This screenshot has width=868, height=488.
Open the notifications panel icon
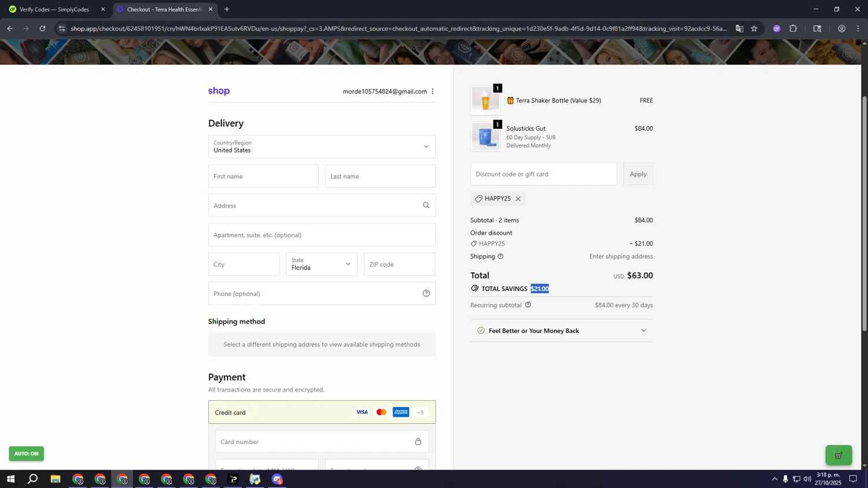click(853, 479)
